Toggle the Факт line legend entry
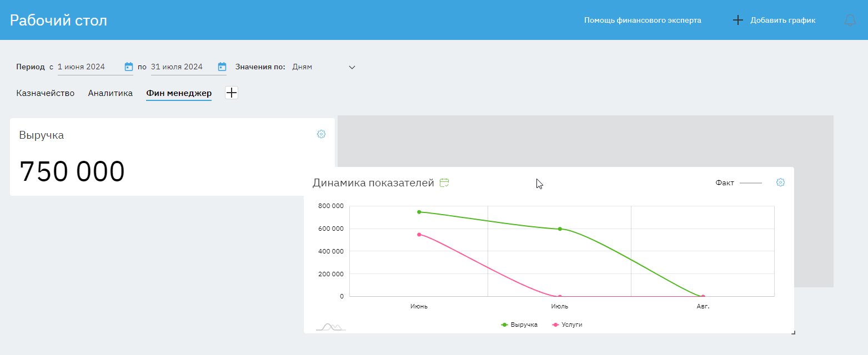 [x=738, y=182]
